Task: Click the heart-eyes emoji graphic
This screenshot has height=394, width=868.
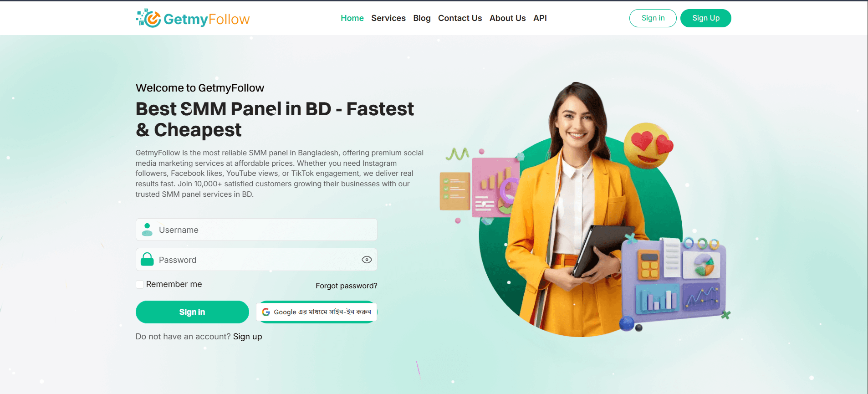Action: click(x=648, y=145)
